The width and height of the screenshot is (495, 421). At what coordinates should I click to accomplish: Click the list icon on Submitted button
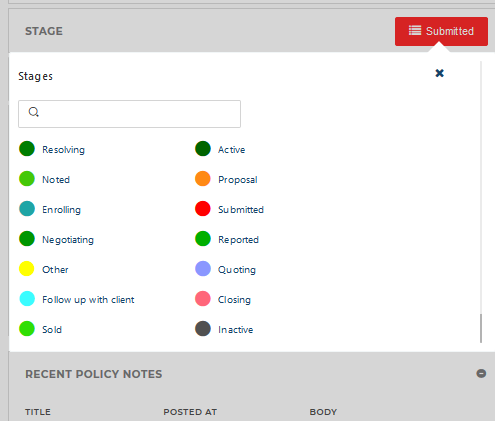pyautogui.click(x=415, y=30)
